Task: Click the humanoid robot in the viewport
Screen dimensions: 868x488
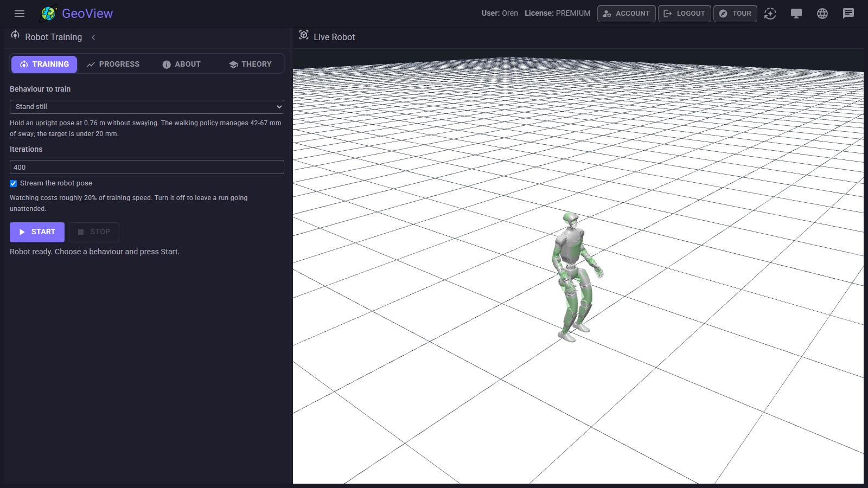Action: [575, 278]
